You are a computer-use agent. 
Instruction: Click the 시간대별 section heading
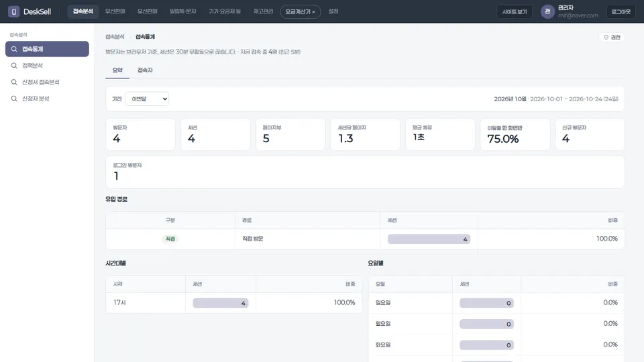pyautogui.click(x=115, y=263)
